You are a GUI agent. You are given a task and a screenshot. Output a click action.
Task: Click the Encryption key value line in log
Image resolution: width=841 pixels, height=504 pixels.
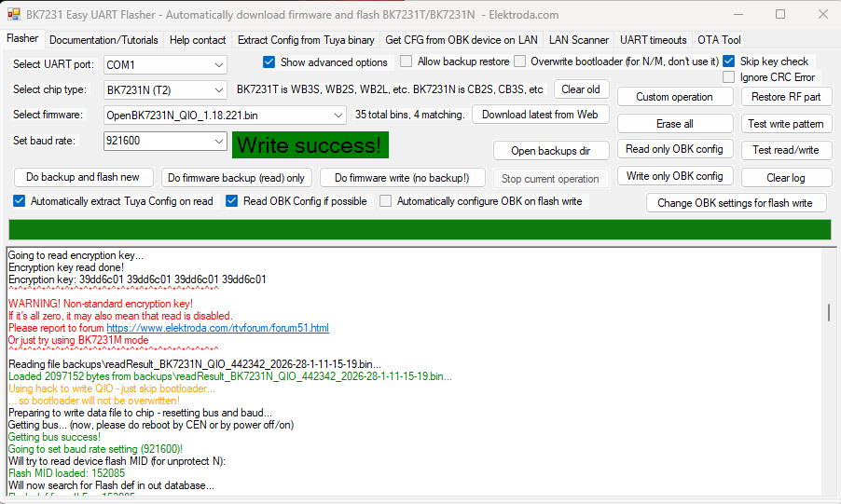pyautogui.click(x=137, y=279)
